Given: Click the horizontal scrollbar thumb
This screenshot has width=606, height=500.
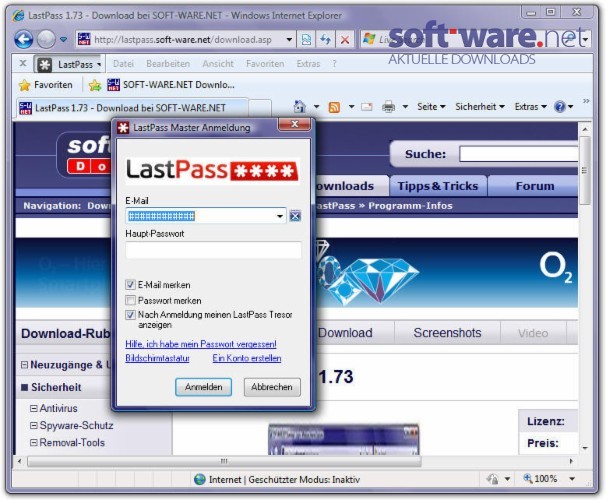Looking at the screenshot, I should click(x=224, y=461).
